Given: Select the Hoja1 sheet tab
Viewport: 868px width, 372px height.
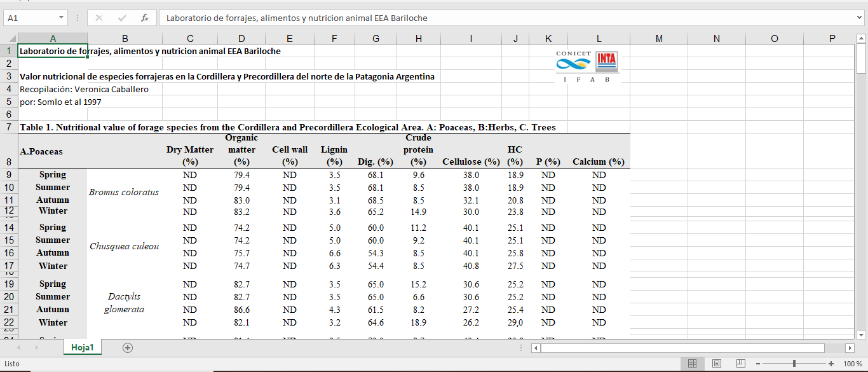Looking at the screenshot, I should (83, 347).
